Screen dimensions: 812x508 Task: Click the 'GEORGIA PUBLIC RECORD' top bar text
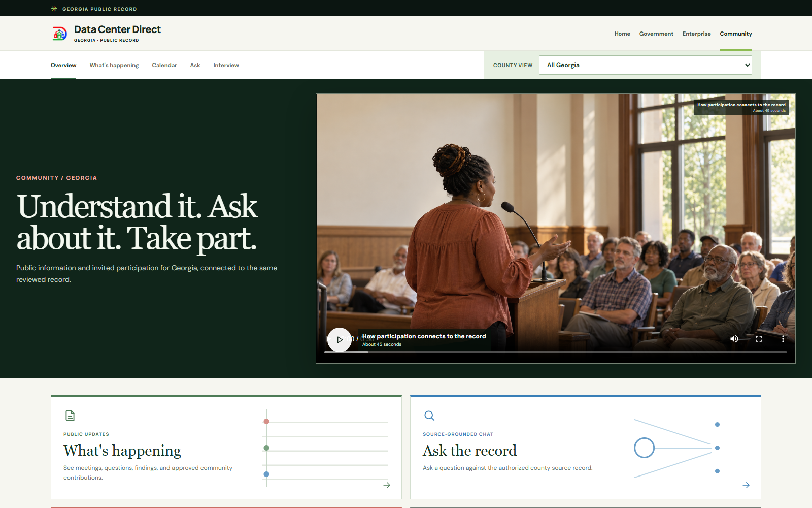(x=99, y=9)
